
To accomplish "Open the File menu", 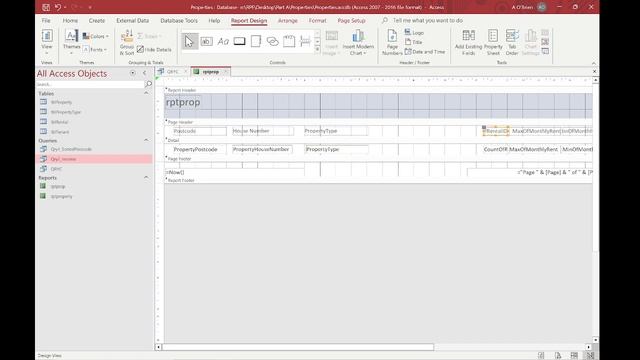I will (x=46, y=20).
